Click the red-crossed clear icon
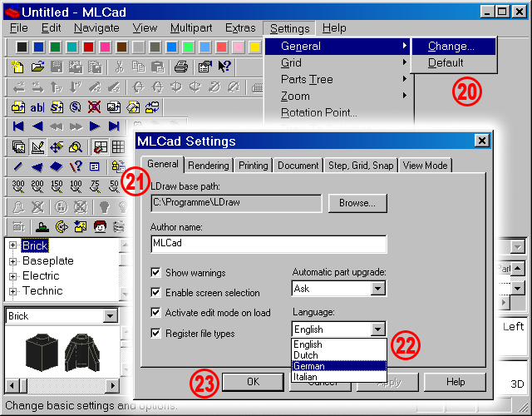532x416 pixels. 94,107
